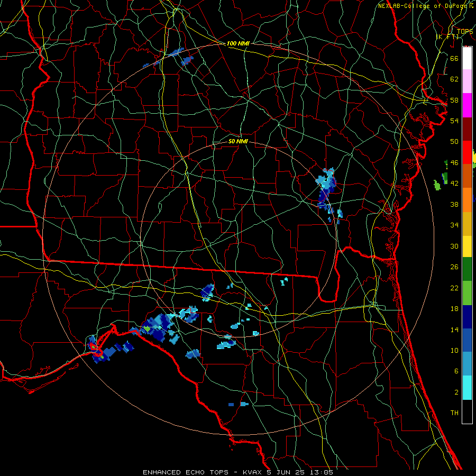The image size is (476, 476).
Task: Click the Enhanced Echo Tops KVAX caption
Action: point(238,472)
